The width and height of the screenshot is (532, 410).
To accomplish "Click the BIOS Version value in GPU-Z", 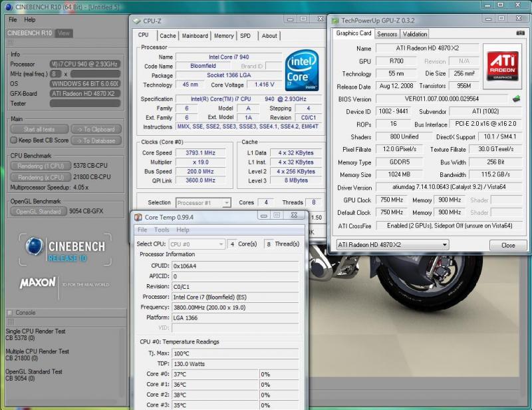I will [442, 99].
